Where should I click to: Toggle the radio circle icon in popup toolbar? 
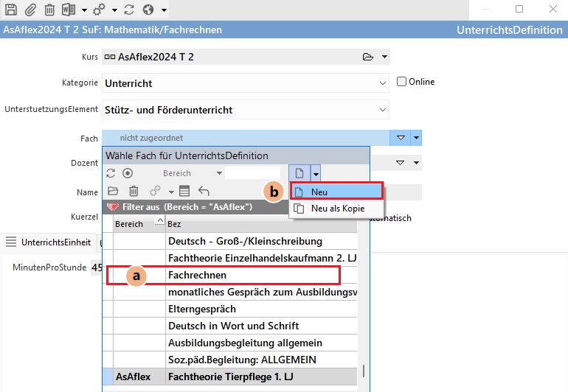click(x=128, y=173)
